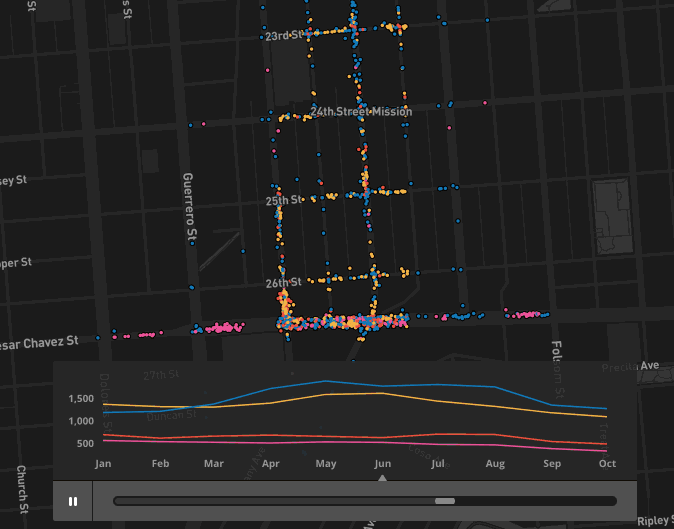Pause the timeline animation playback
674x529 pixels.
click(73, 501)
